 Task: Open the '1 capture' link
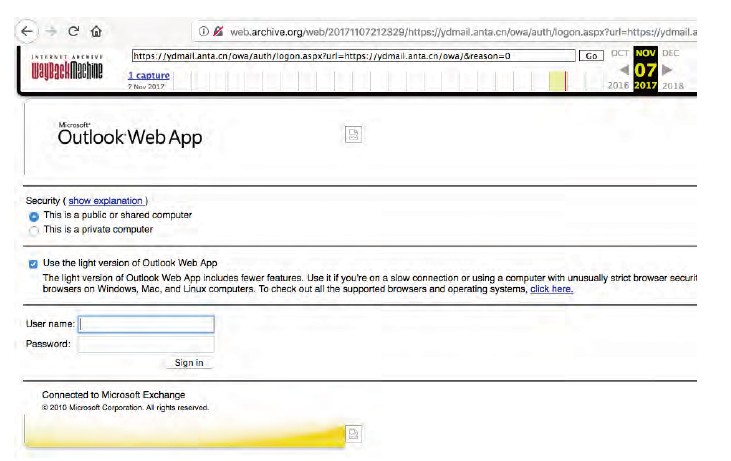149,75
